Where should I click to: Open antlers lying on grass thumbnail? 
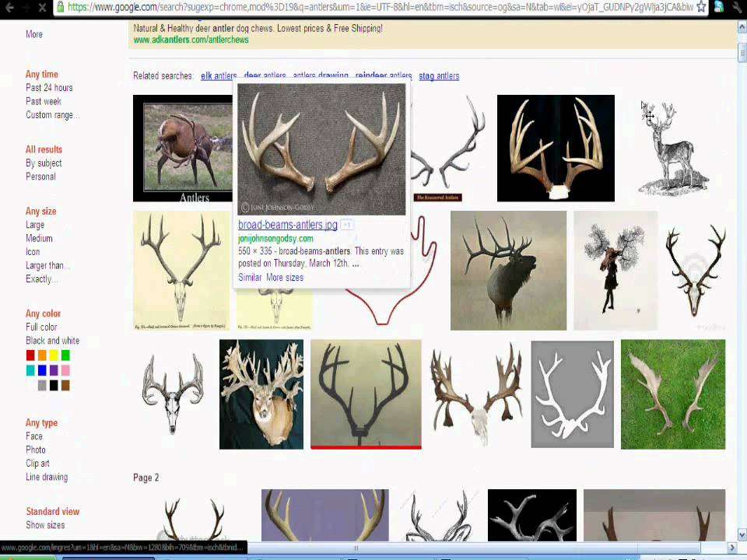click(x=672, y=394)
